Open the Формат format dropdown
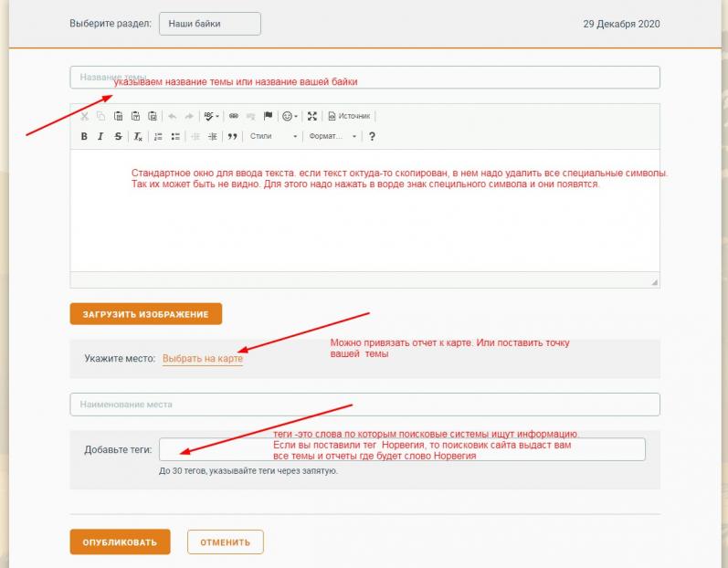The width and height of the screenshot is (728, 568). pos(332,136)
